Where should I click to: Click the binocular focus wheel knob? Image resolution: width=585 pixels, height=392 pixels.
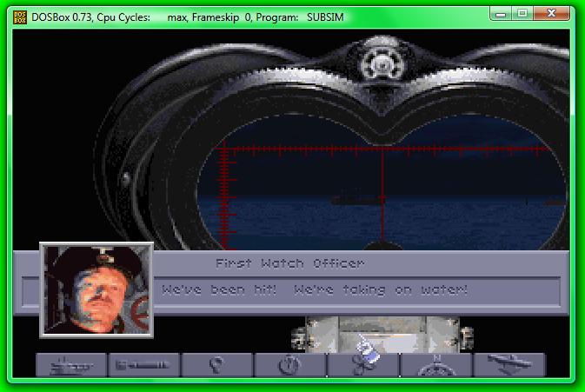382,63
